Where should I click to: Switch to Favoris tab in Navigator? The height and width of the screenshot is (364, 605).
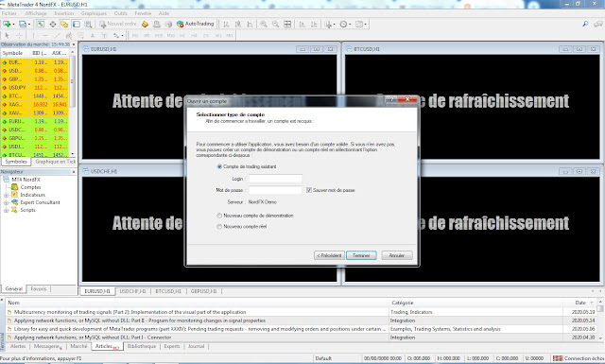point(38,288)
